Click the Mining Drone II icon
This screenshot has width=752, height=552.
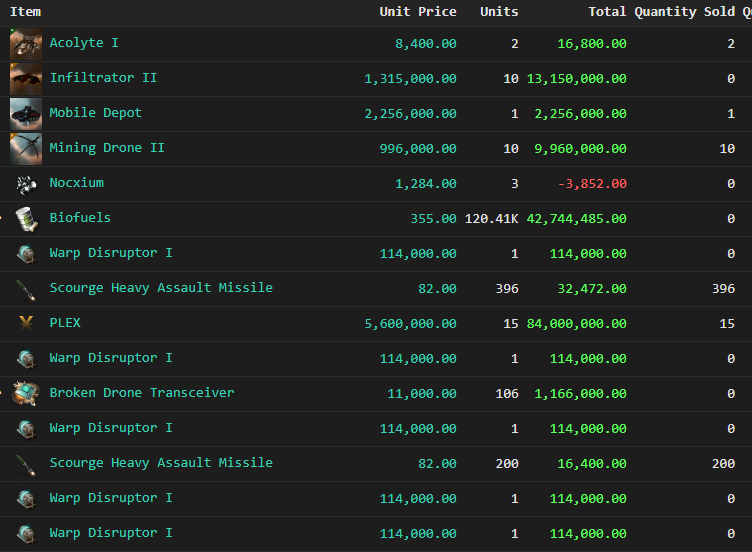pos(26,149)
